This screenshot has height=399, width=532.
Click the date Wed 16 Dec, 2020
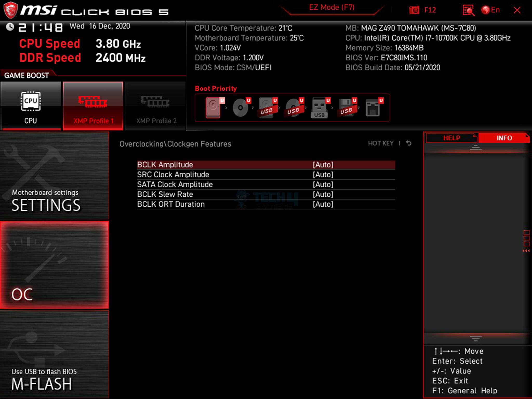click(x=100, y=26)
